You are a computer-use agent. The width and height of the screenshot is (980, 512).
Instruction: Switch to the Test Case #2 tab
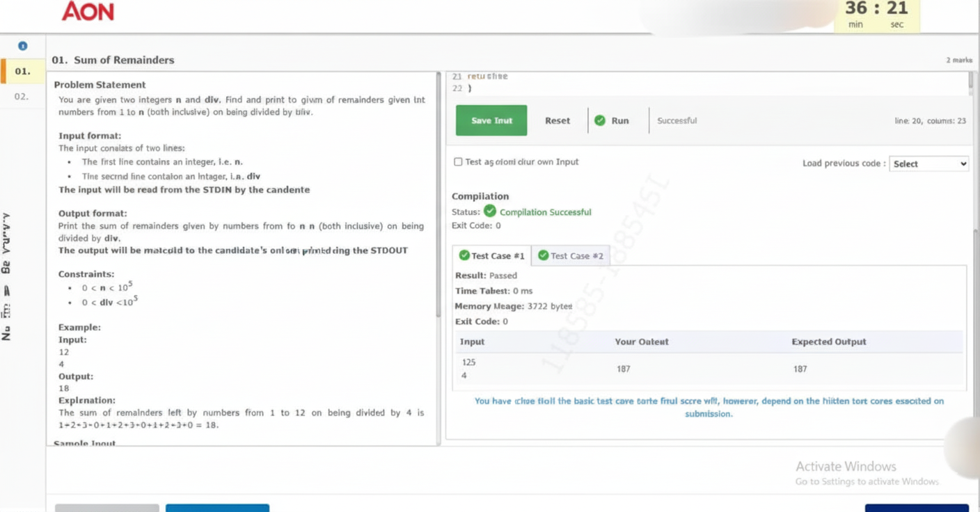click(x=571, y=256)
